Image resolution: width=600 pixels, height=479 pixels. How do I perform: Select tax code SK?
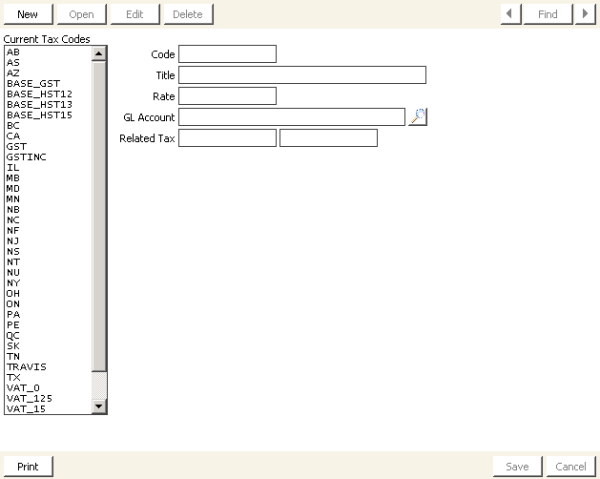tap(48, 346)
